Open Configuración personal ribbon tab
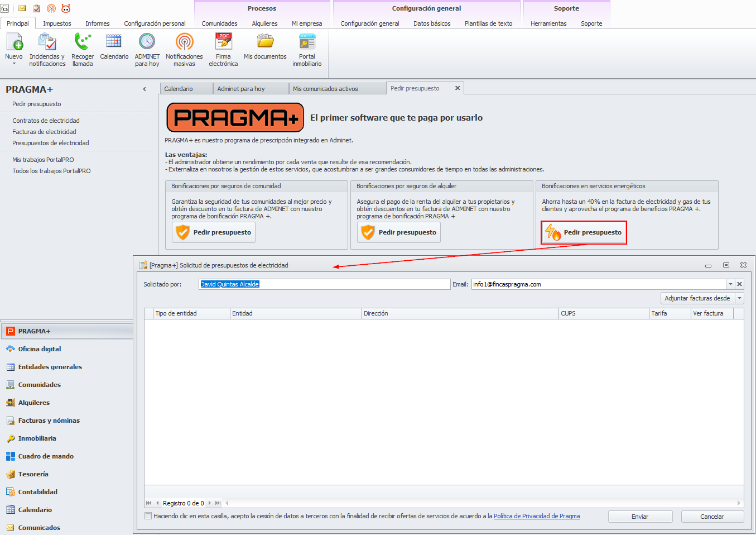 (155, 23)
